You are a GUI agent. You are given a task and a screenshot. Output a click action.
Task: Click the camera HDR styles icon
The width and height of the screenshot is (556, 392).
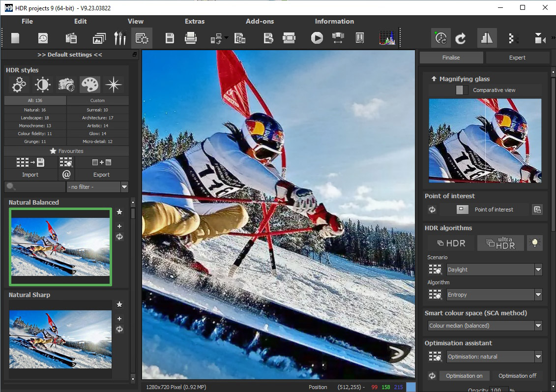point(66,85)
